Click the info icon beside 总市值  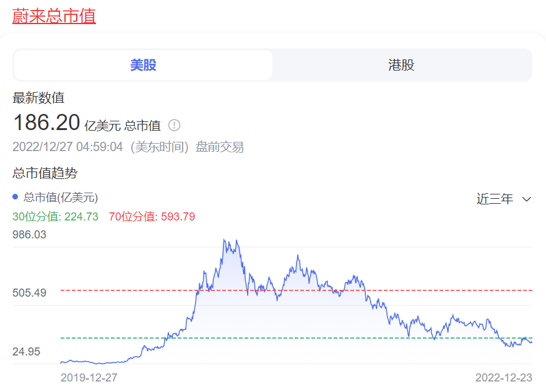coord(175,125)
